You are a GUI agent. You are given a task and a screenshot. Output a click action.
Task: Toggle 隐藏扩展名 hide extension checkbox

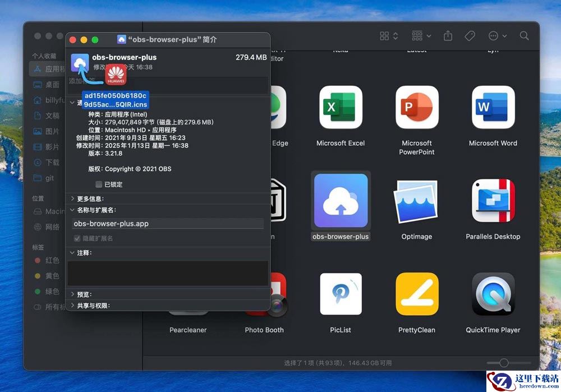point(77,238)
